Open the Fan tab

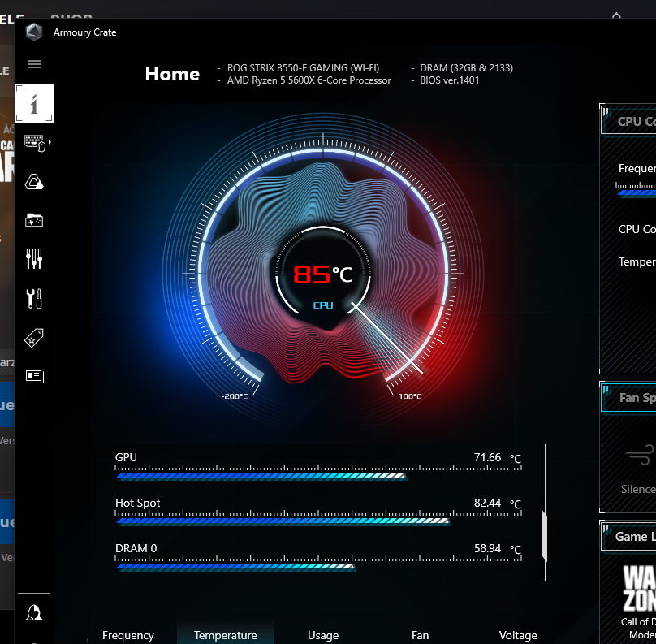pyautogui.click(x=420, y=635)
